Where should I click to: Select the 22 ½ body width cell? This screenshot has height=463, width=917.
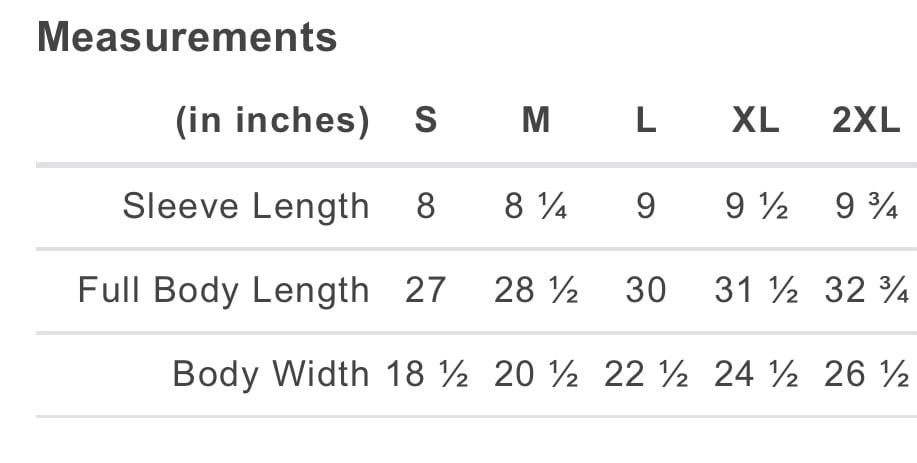(646, 374)
